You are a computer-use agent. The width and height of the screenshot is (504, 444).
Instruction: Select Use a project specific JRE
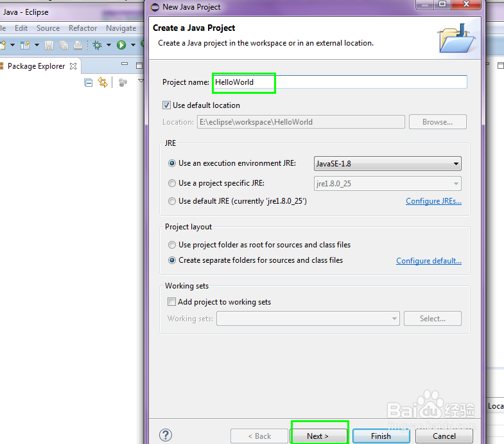(x=172, y=183)
